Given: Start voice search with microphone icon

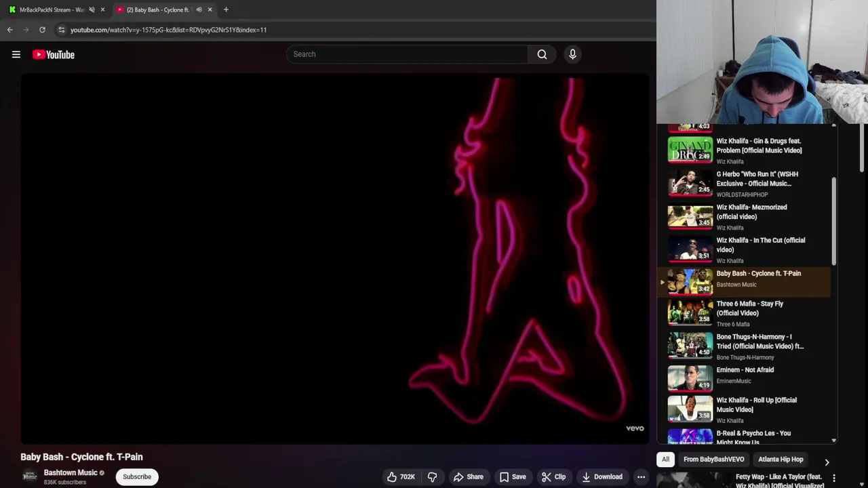Looking at the screenshot, I should click(x=572, y=54).
